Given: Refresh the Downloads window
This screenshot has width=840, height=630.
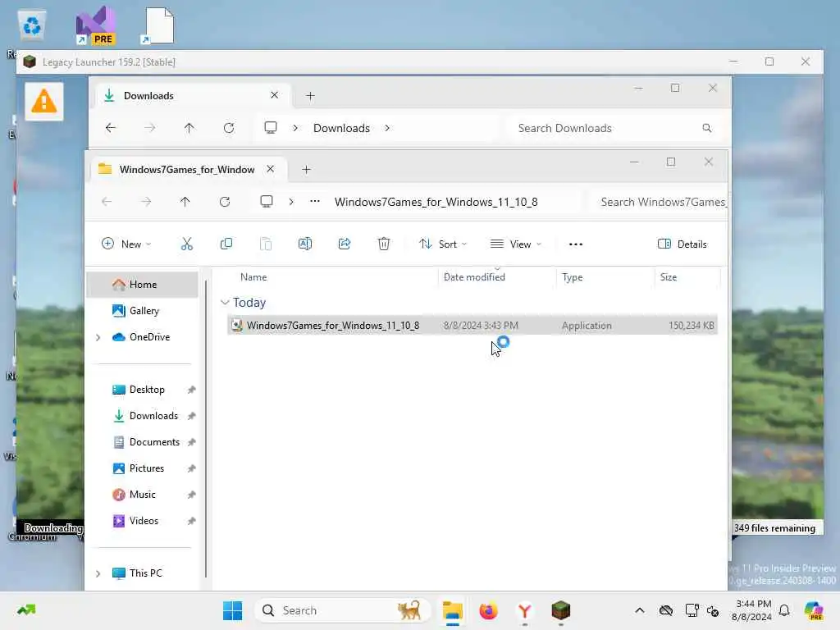Looking at the screenshot, I should (229, 128).
